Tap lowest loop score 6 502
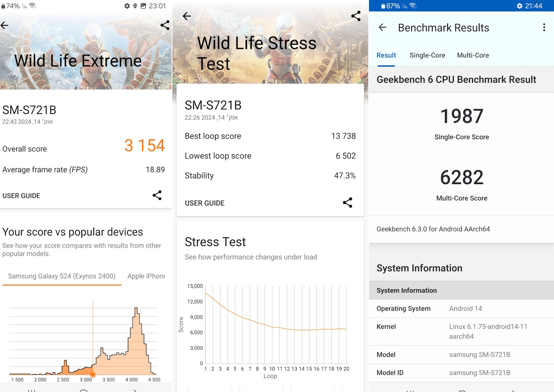 345,156
